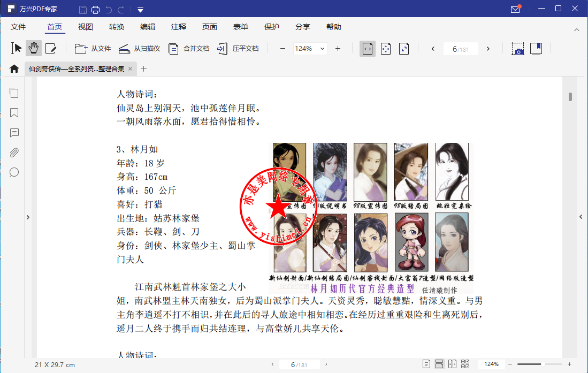Go to the home screen icon
This screenshot has width=588, height=373.
pyautogui.click(x=14, y=68)
